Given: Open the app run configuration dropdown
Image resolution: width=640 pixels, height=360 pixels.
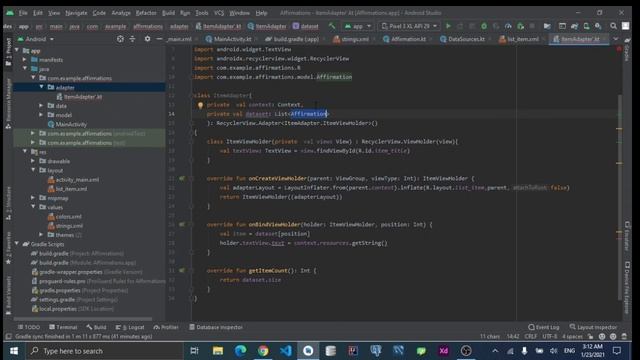Looking at the screenshot, I should pyautogui.click(x=358, y=26).
